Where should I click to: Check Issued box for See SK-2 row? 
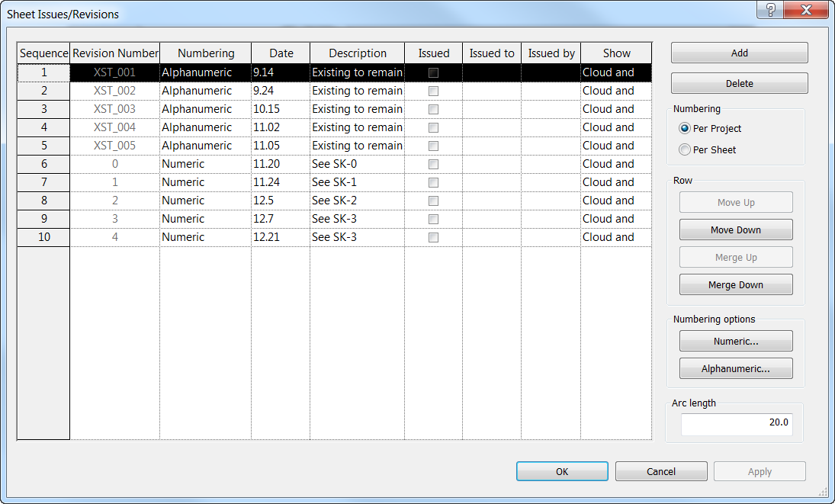433,201
